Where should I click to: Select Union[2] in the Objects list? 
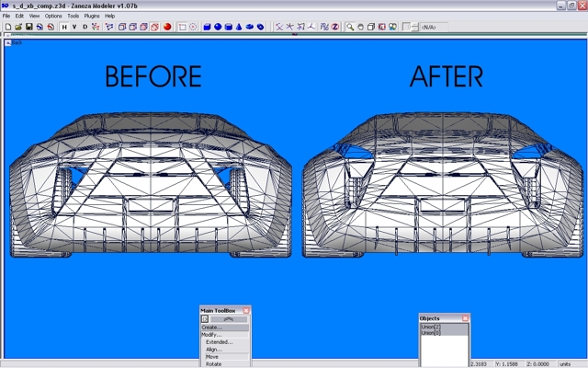point(431,327)
